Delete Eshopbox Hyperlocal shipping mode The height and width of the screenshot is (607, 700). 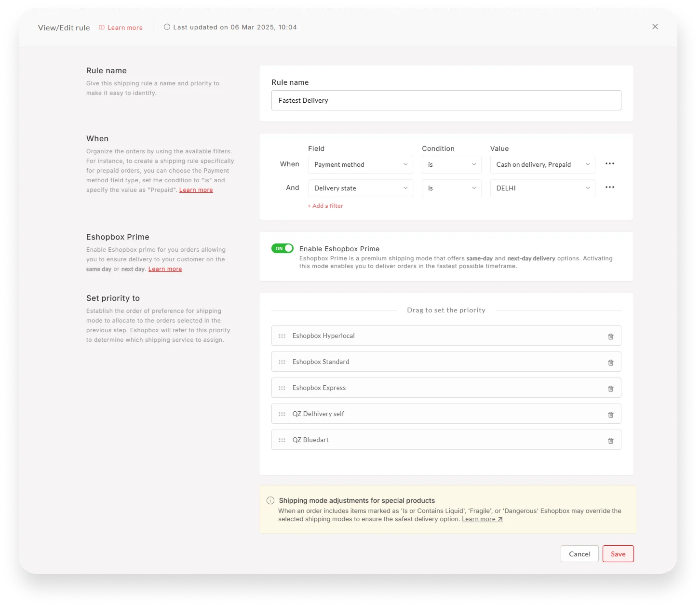tap(610, 337)
